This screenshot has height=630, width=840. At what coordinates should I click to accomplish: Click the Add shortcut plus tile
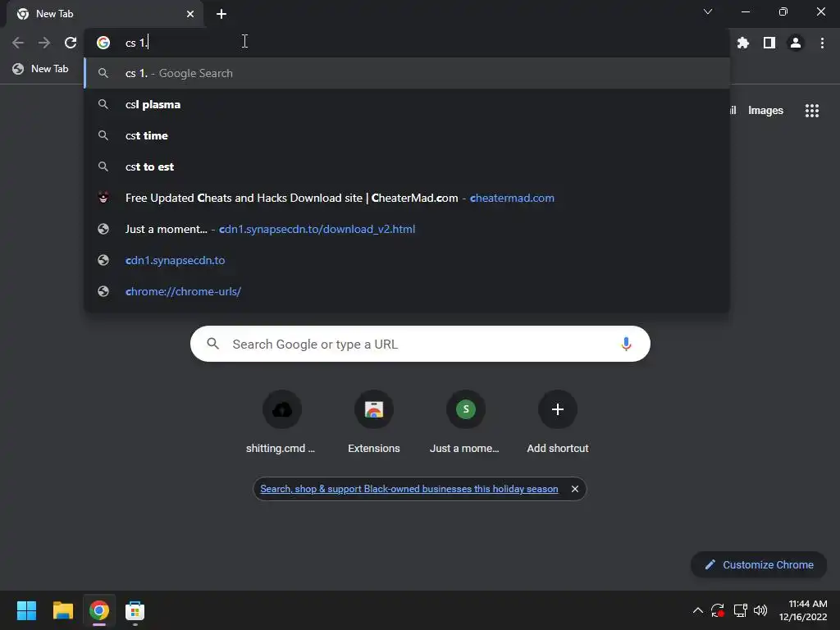click(557, 422)
